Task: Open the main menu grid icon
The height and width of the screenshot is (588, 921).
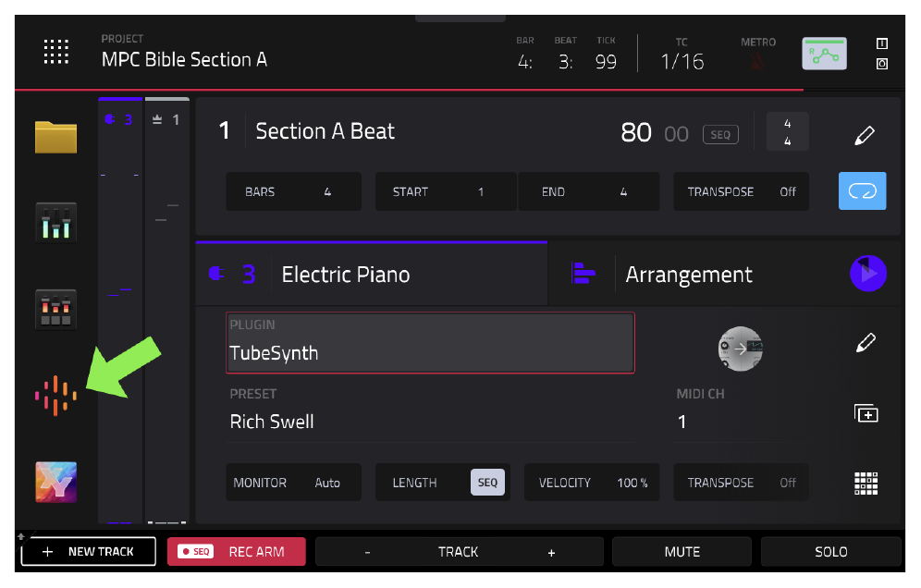Action: tap(56, 52)
